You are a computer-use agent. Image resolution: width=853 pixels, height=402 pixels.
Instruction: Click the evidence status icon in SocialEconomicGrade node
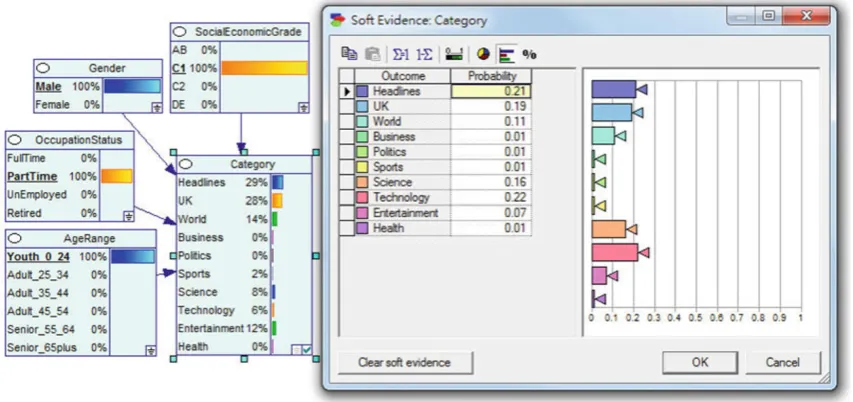tap(304, 108)
